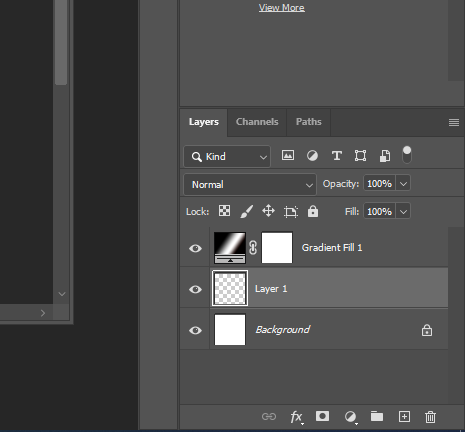Open the Fill slider dropdown arrow

coord(403,211)
